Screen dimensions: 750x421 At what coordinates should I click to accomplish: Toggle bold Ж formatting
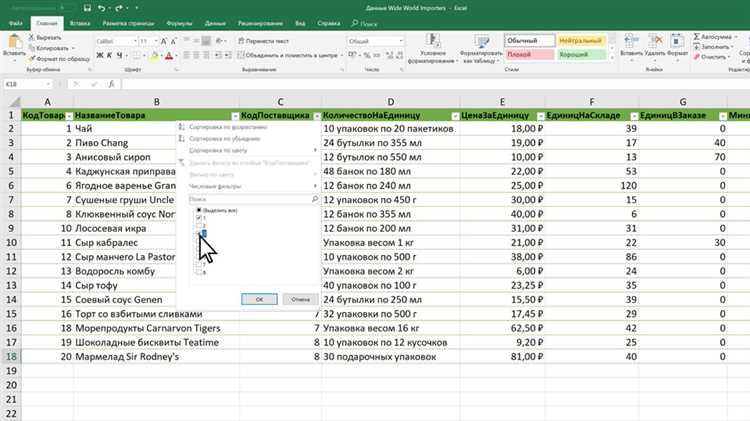(99, 55)
